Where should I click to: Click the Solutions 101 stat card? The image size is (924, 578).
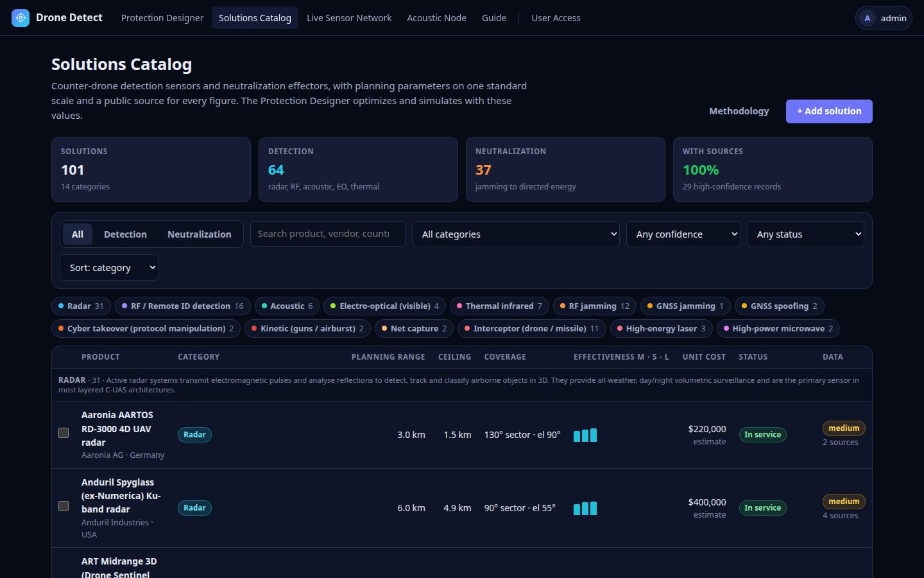[151, 170]
